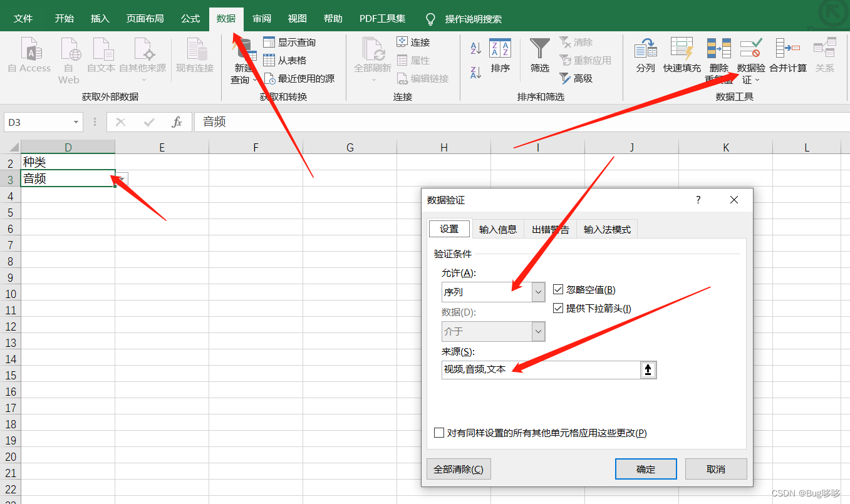Select cell D2 containing 种类
Screen dimensions: 850x504
pos(68,162)
